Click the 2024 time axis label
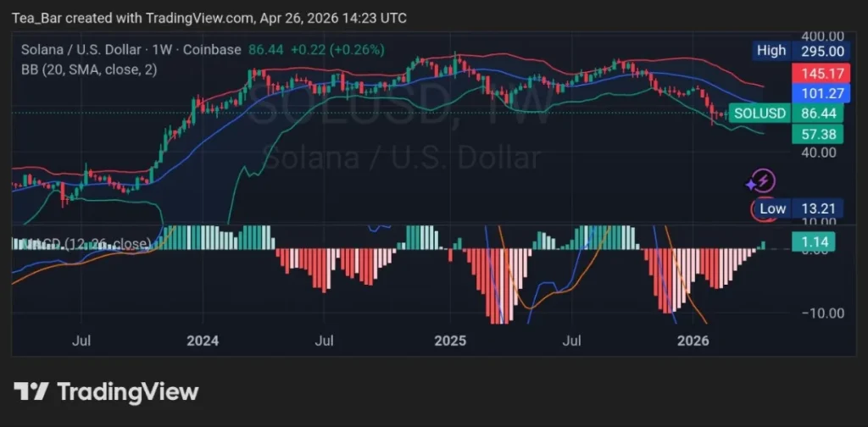This screenshot has width=868, height=427. point(203,341)
